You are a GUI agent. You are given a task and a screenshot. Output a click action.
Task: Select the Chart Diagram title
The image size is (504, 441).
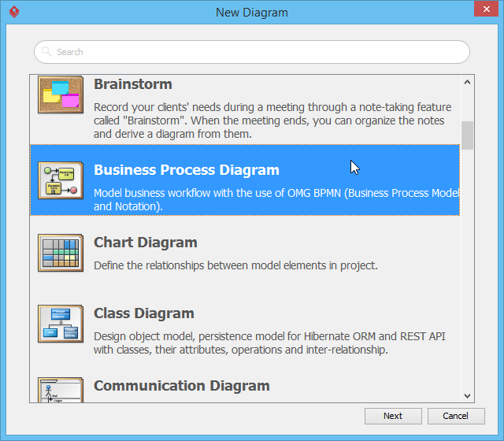tap(145, 243)
